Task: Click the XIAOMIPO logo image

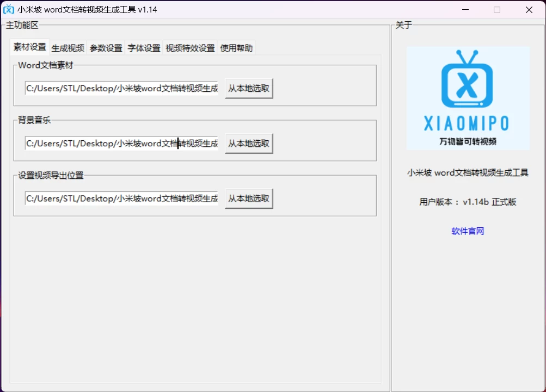Action: tap(468, 98)
